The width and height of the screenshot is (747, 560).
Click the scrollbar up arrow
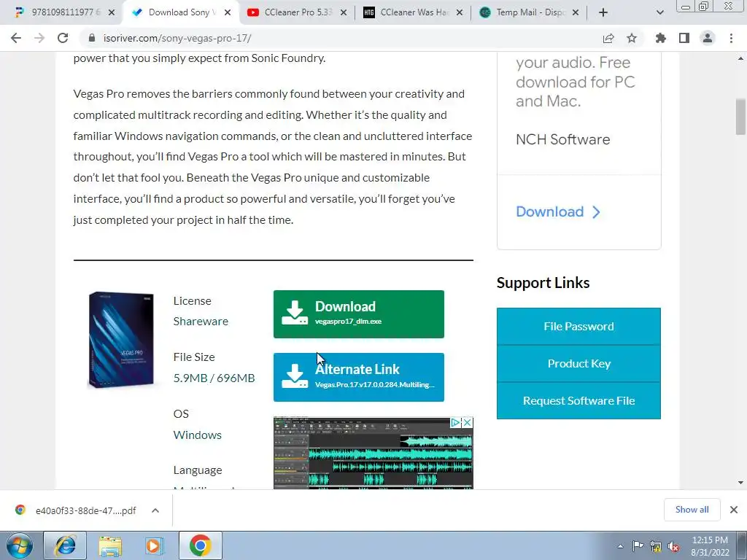point(740,58)
